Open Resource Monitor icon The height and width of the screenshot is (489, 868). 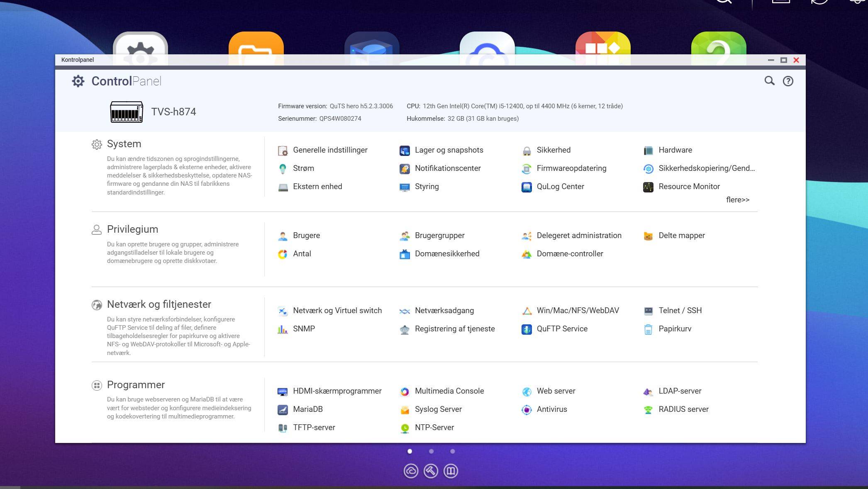pyautogui.click(x=648, y=187)
